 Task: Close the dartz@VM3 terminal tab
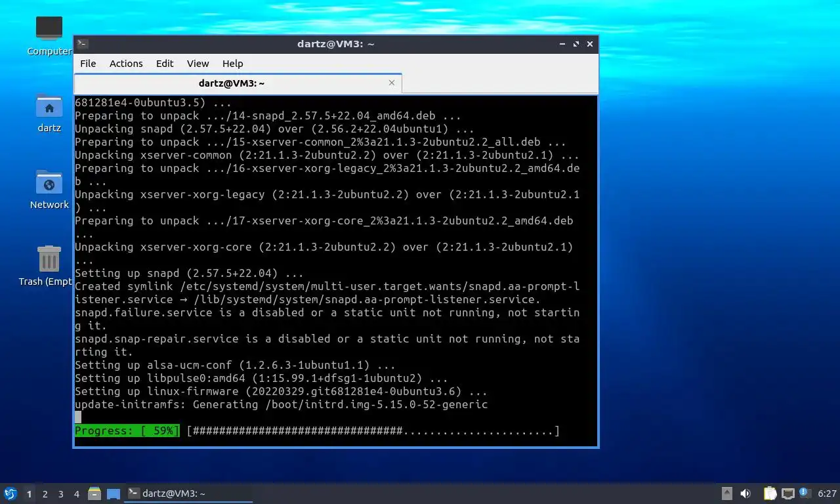tap(392, 83)
